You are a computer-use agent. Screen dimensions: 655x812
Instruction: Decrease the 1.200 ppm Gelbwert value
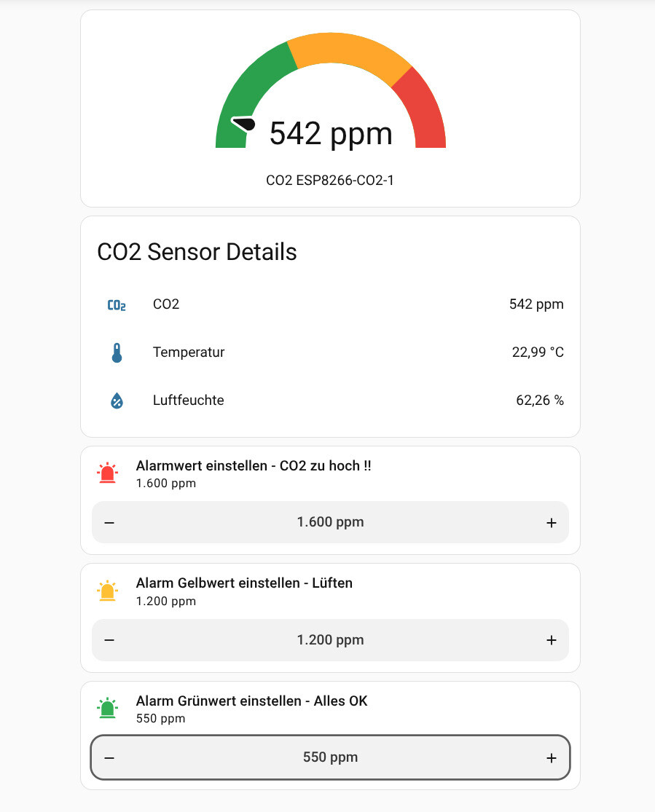[x=109, y=640]
